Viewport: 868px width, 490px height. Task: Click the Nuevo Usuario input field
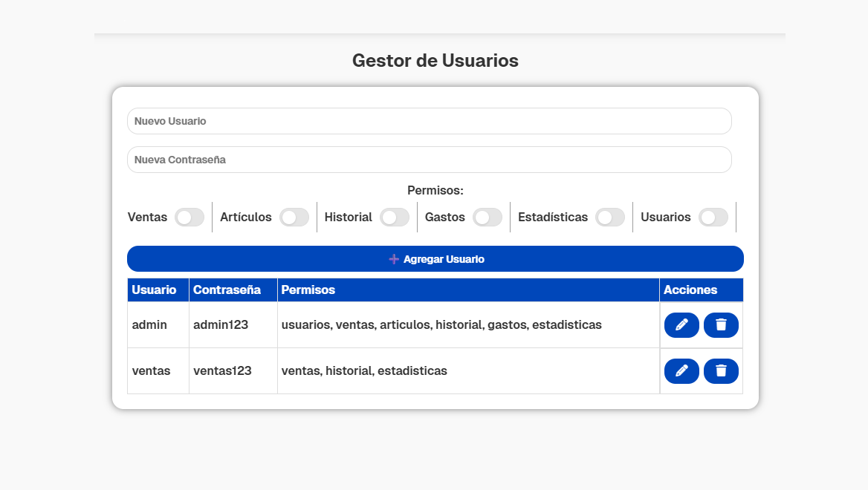430,121
